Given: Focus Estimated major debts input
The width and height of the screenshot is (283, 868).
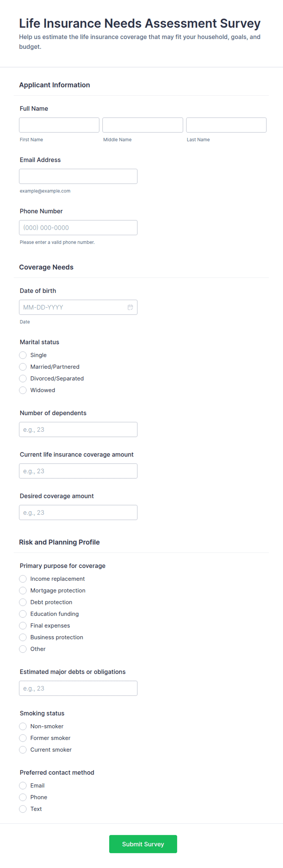Looking at the screenshot, I should (78, 688).
